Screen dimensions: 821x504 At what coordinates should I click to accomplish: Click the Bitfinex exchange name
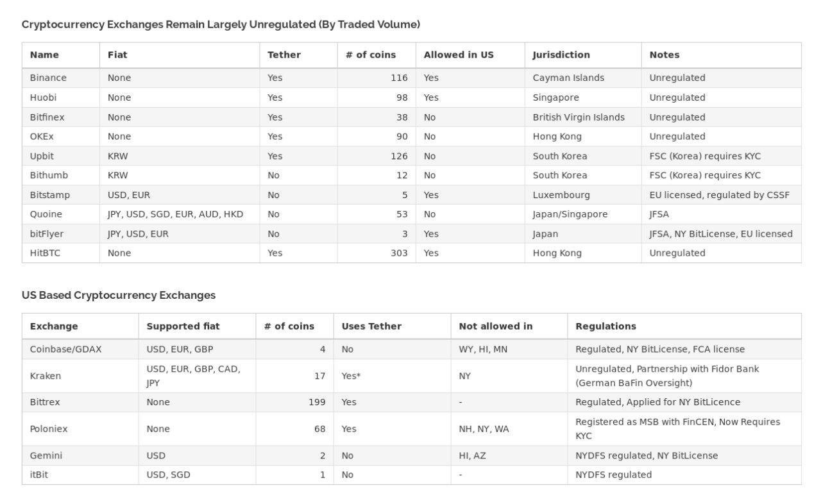47,117
